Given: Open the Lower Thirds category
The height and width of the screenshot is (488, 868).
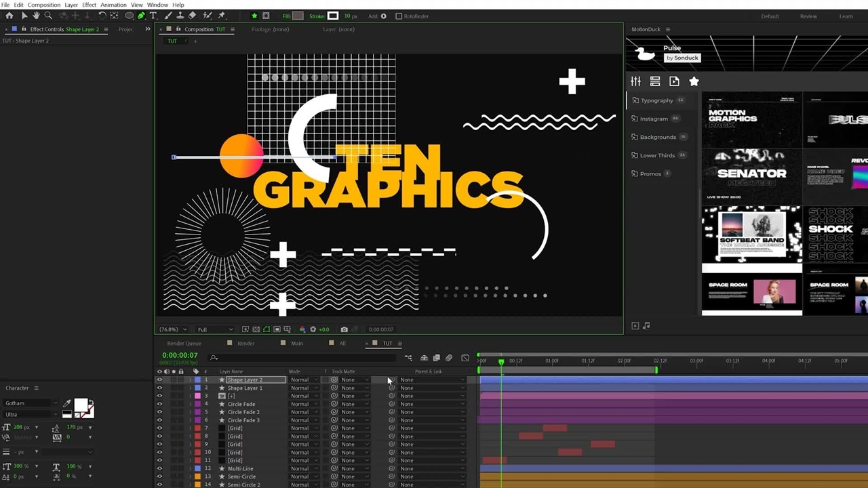Looking at the screenshot, I should (657, 155).
